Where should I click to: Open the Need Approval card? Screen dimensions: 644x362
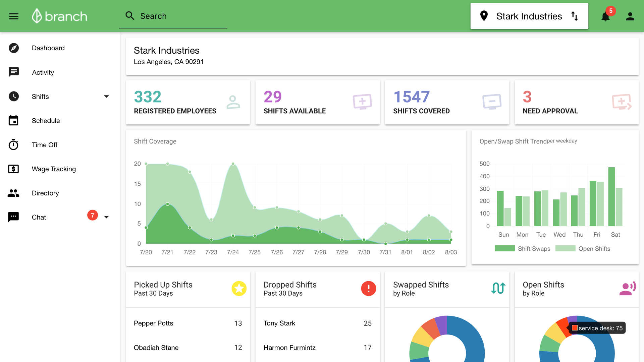576,103
